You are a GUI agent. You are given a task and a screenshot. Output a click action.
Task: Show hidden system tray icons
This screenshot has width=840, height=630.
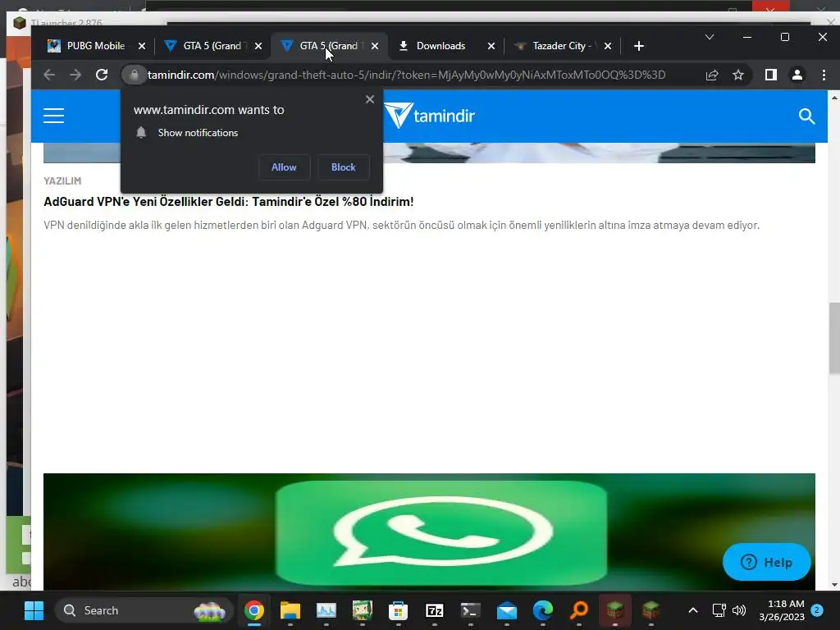point(692,610)
